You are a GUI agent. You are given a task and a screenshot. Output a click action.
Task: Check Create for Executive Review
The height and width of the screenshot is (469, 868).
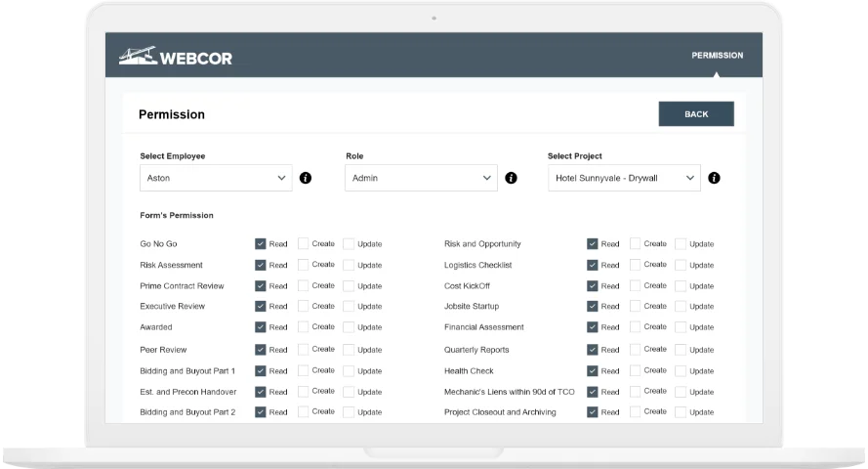[x=304, y=306]
